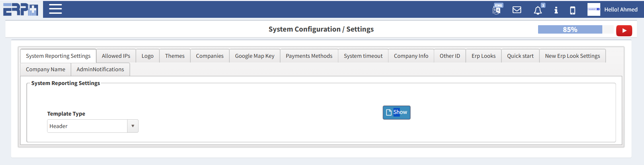
Task: Open the Hello! Ahmed user menu
Action: 620,9
